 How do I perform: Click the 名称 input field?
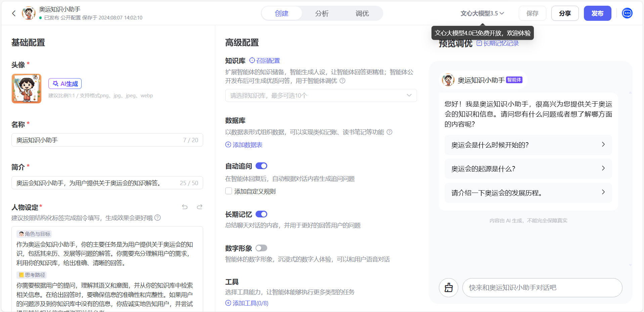pos(107,140)
